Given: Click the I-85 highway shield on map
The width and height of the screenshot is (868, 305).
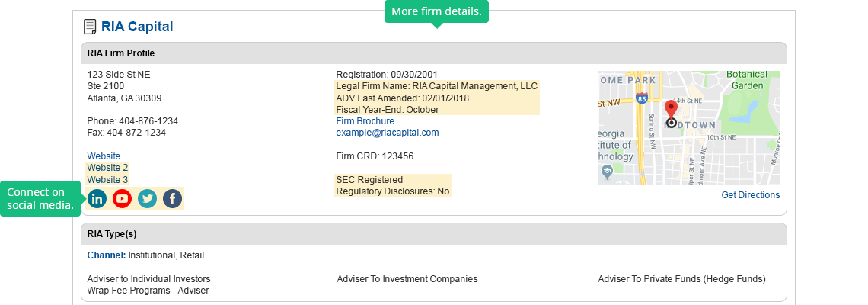Looking at the screenshot, I should tap(641, 99).
